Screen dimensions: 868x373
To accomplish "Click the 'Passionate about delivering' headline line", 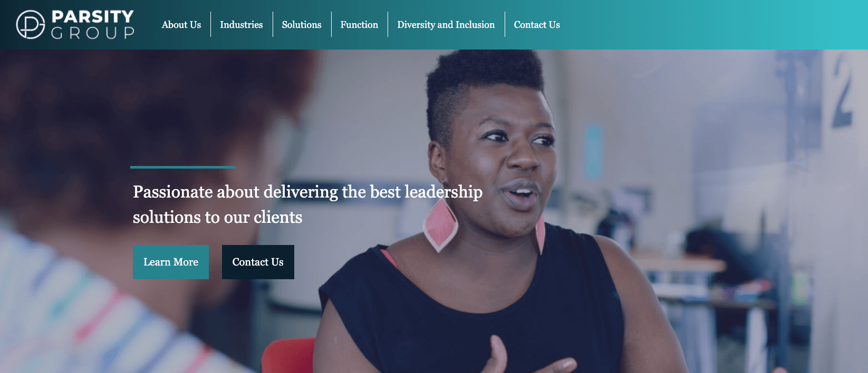I will tap(307, 192).
